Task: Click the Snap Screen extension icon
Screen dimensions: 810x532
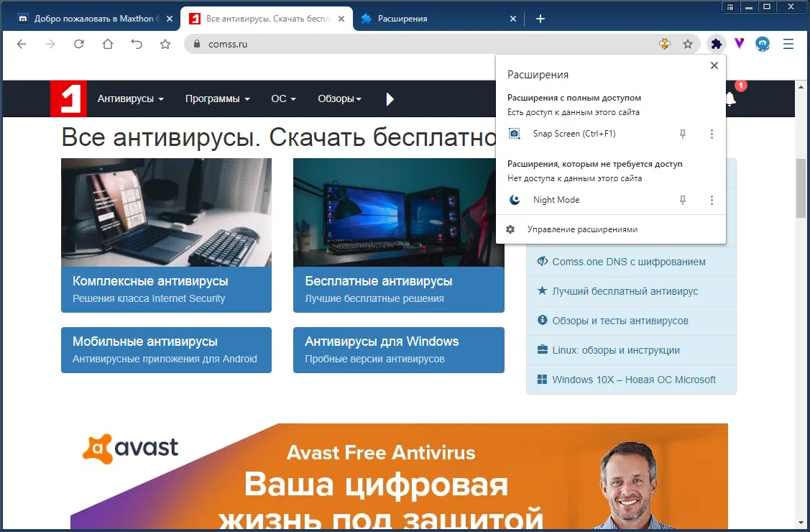Action: click(514, 134)
